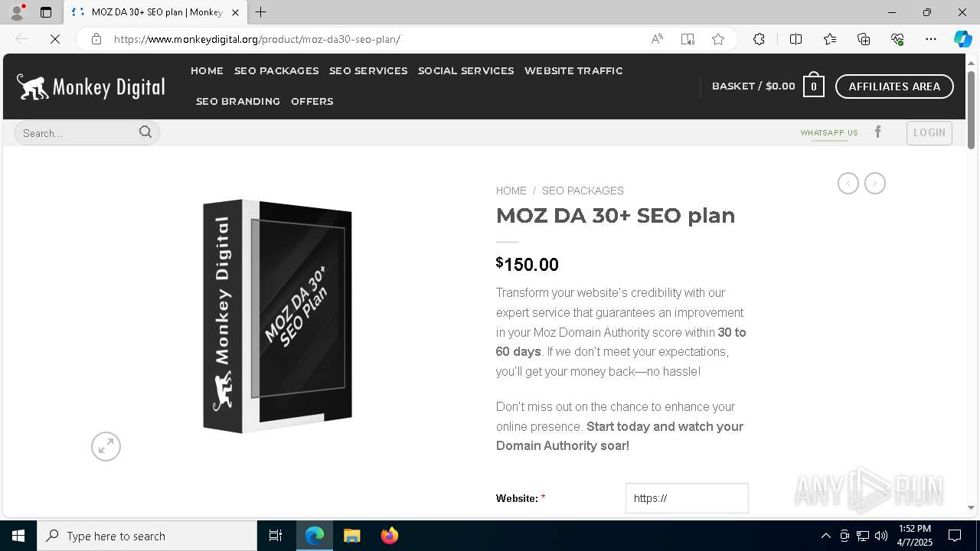Show hidden system tray icons
980x551 pixels.
[x=825, y=536]
